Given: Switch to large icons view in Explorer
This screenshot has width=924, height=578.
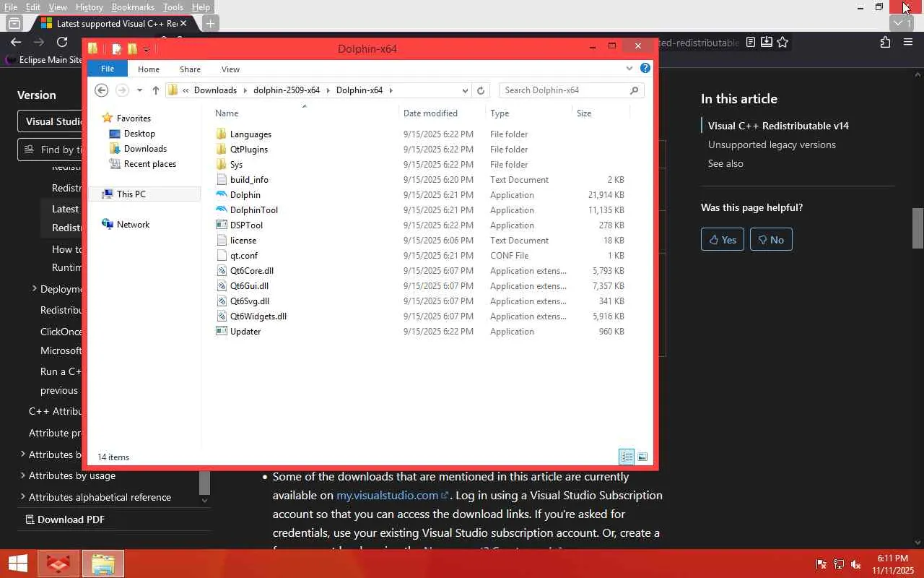Looking at the screenshot, I should [642, 457].
